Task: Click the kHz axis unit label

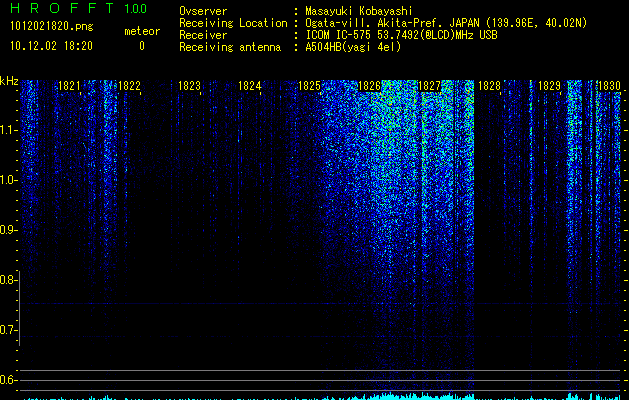Action: pyautogui.click(x=9, y=81)
